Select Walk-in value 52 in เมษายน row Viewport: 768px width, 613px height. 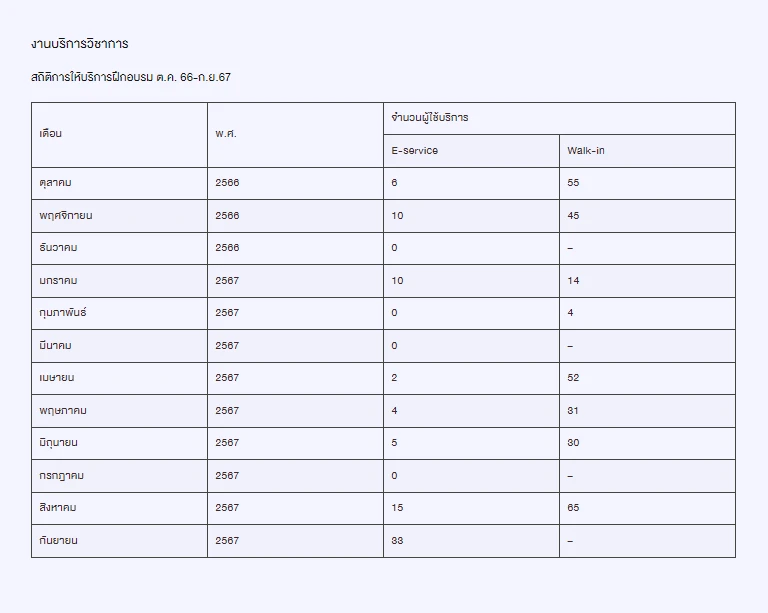tap(573, 378)
